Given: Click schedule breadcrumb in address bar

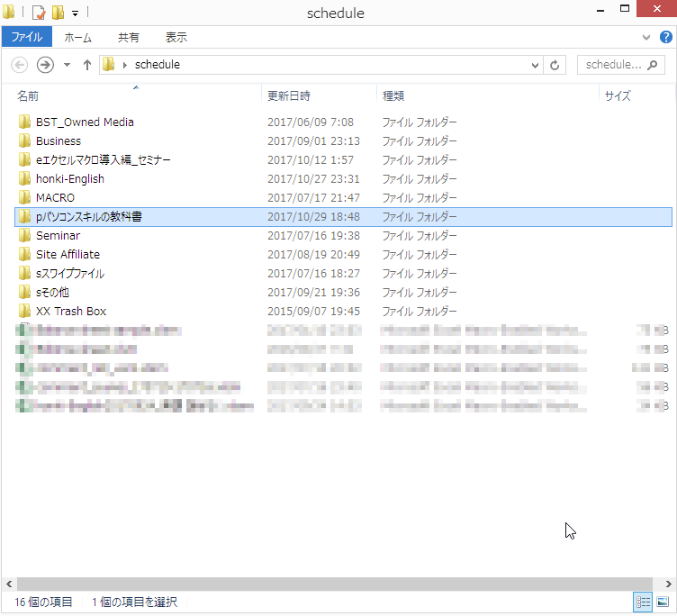Looking at the screenshot, I should [158, 65].
